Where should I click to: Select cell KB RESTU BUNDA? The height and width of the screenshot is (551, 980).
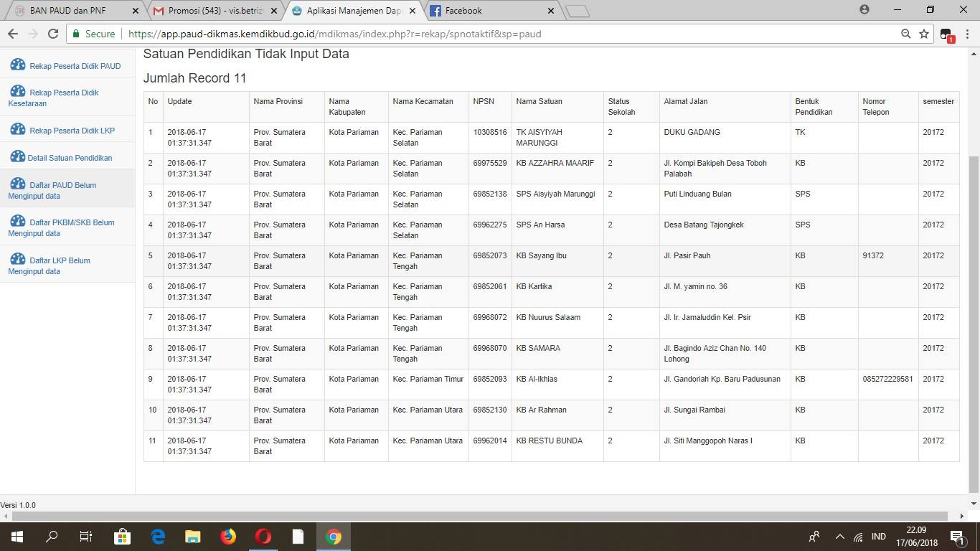pyautogui.click(x=557, y=446)
